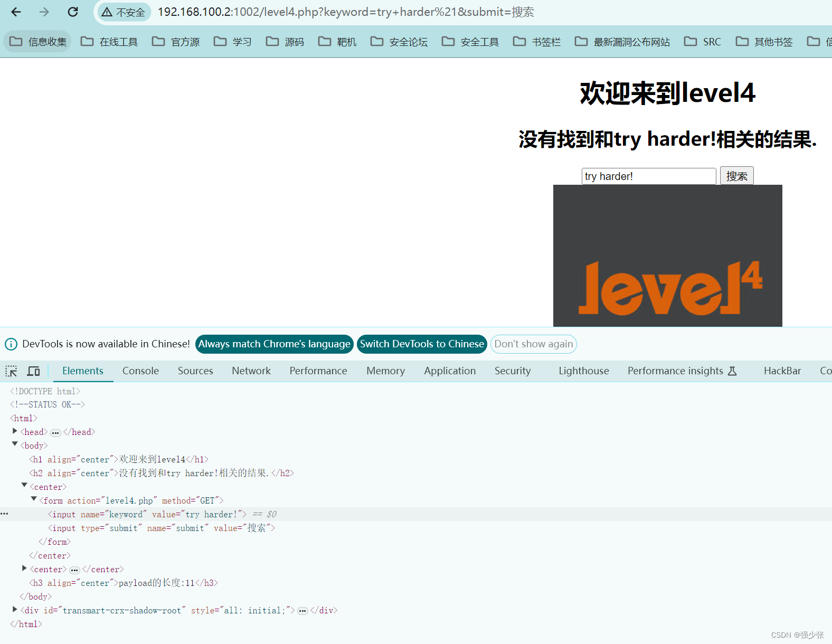Image resolution: width=832 pixels, height=644 pixels.
Task: Switch to the Network tab
Action: pos(251,371)
